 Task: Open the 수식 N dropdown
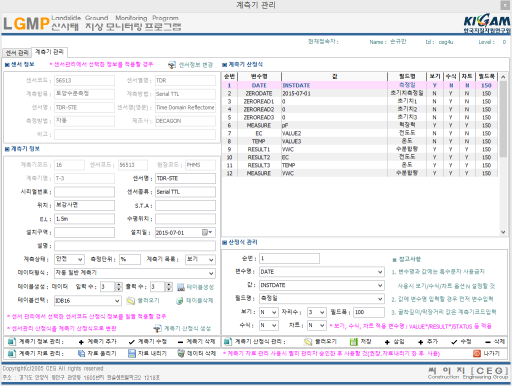274,325
